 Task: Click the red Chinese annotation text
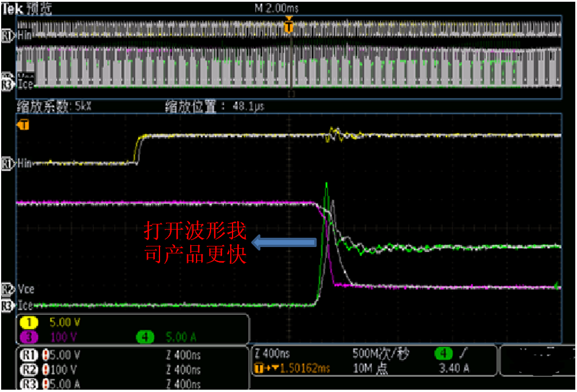[x=195, y=244]
